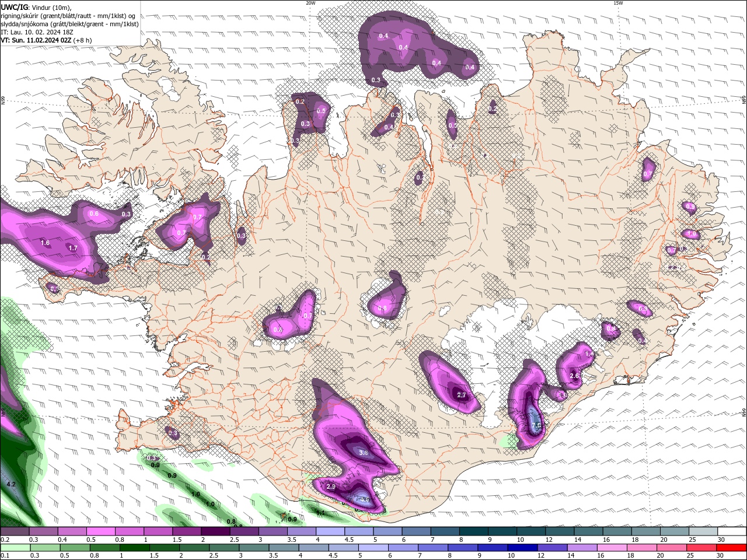This screenshot has height=560, width=747.
Task: Pick the light pink swatch between 16 and 18 on the lower scale
Action: tap(612, 548)
